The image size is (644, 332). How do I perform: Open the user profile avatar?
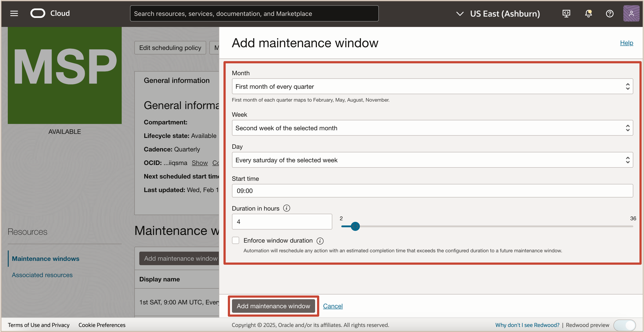[x=631, y=13]
